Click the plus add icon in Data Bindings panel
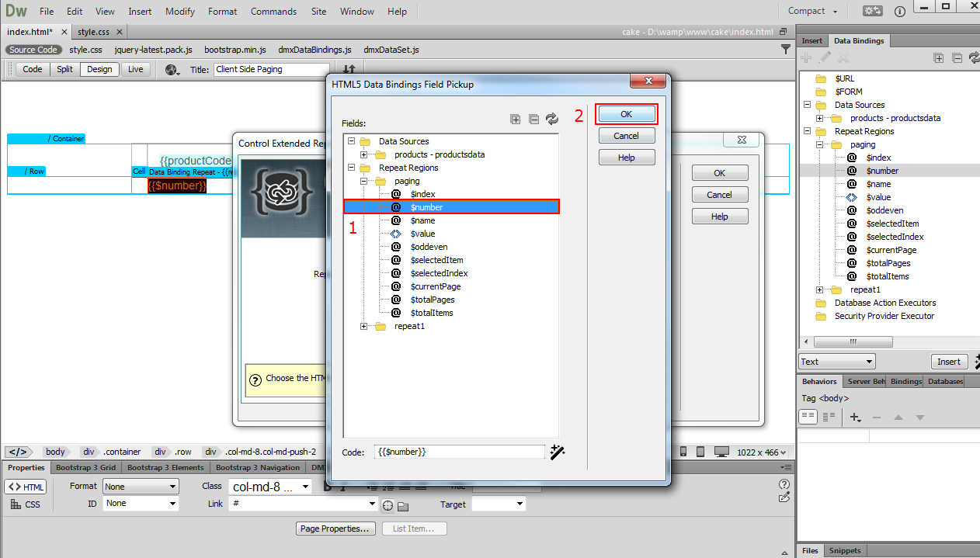The image size is (980, 558). click(806, 58)
